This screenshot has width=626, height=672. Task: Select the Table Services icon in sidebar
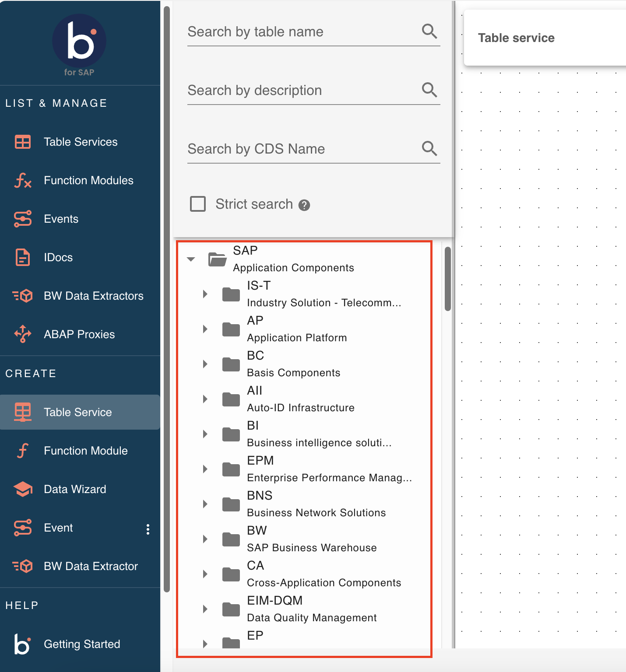pos(22,142)
